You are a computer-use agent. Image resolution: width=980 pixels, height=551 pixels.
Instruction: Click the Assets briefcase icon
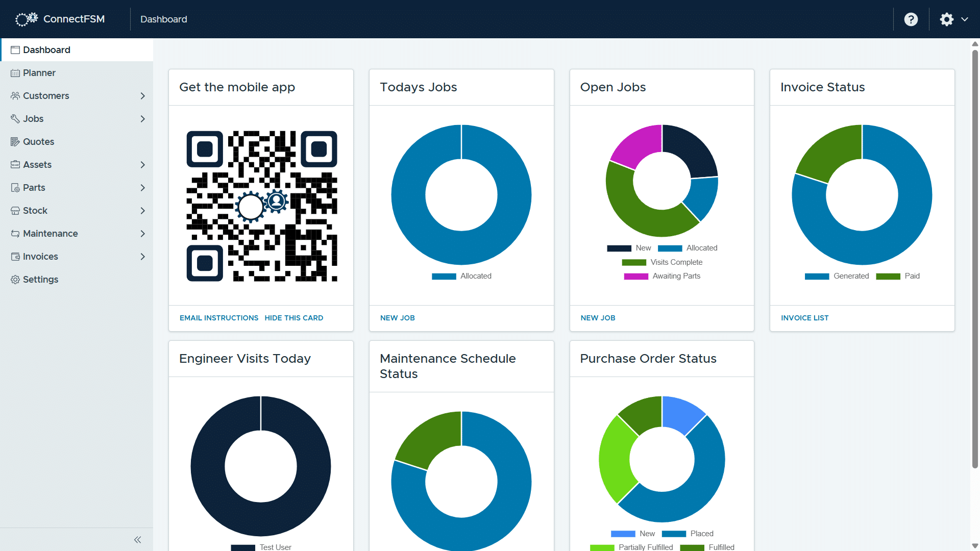coord(15,165)
